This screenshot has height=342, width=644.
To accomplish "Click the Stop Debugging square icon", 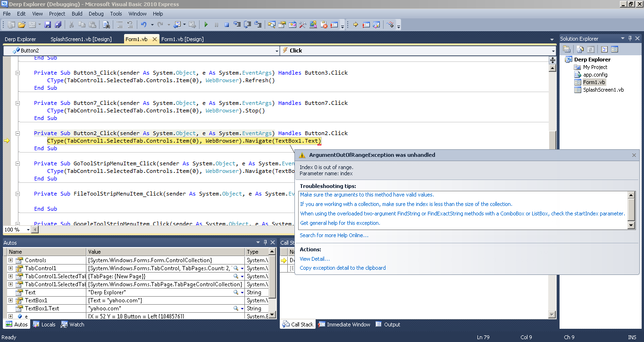I will tap(226, 25).
